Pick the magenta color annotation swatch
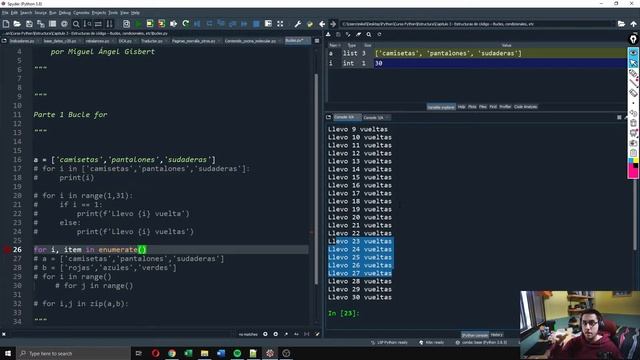 tap(633, 171)
